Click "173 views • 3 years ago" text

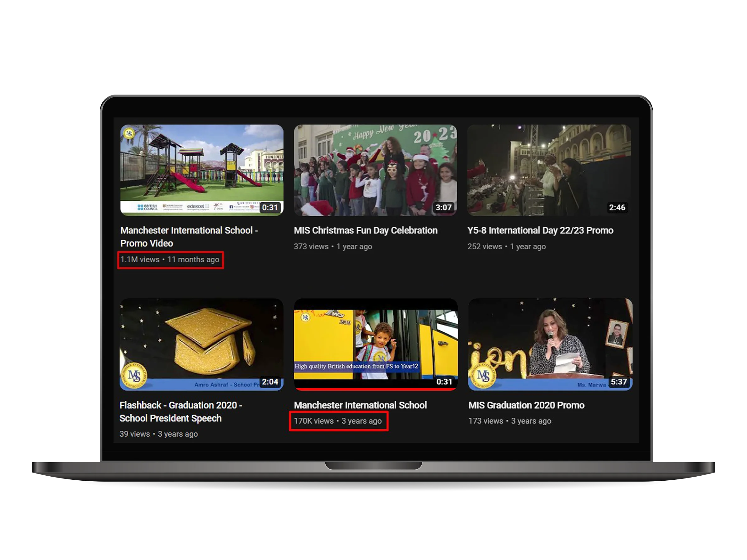click(510, 421)
